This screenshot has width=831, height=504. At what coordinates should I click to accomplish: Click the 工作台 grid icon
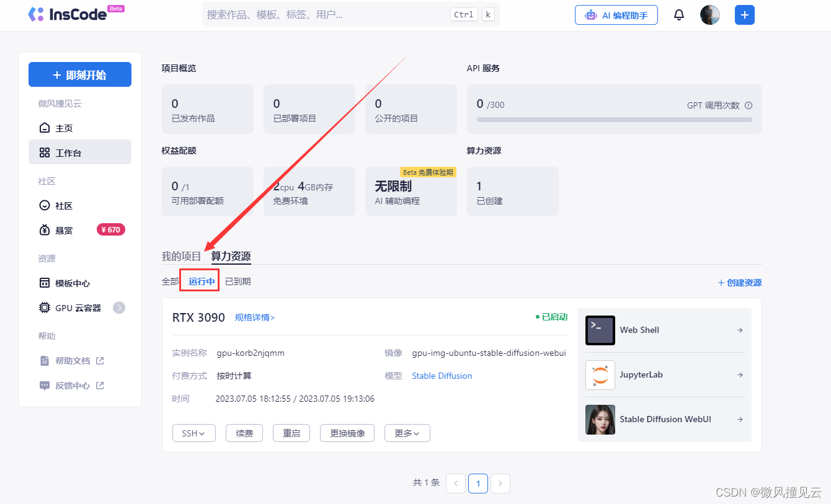44,153
